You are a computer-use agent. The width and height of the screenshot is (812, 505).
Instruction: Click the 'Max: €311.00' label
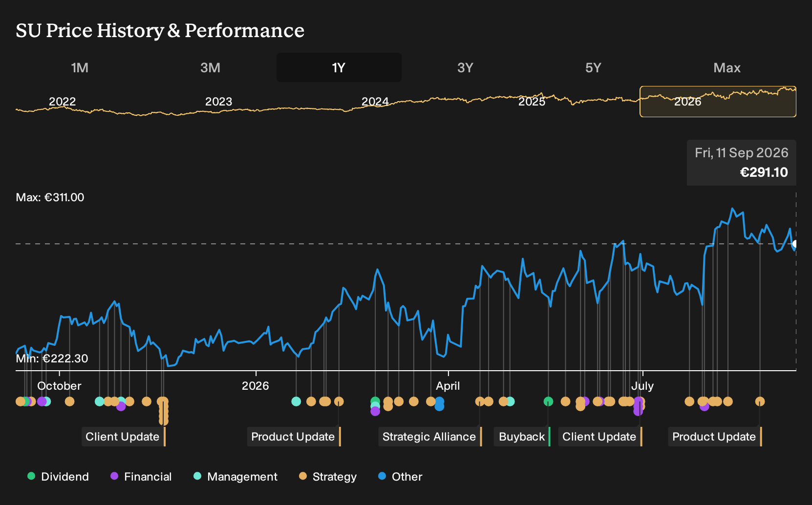click(50, 197)
